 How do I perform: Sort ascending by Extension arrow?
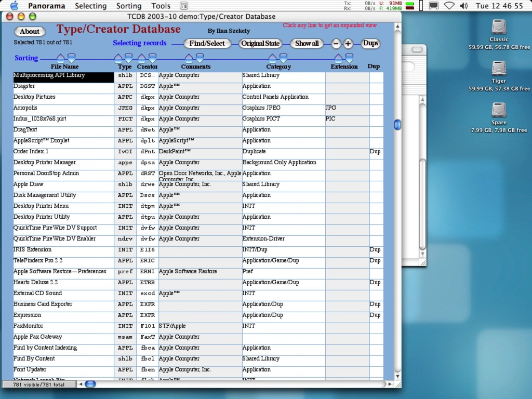(338, 58)
